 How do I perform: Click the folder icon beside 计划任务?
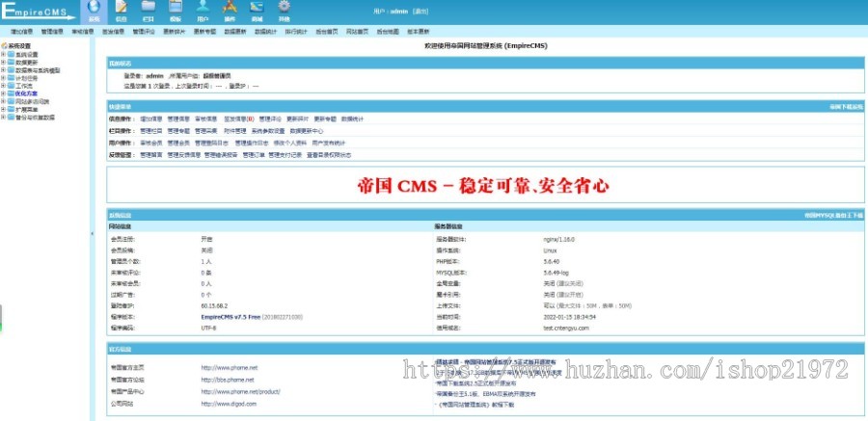(x=11, y=78)
